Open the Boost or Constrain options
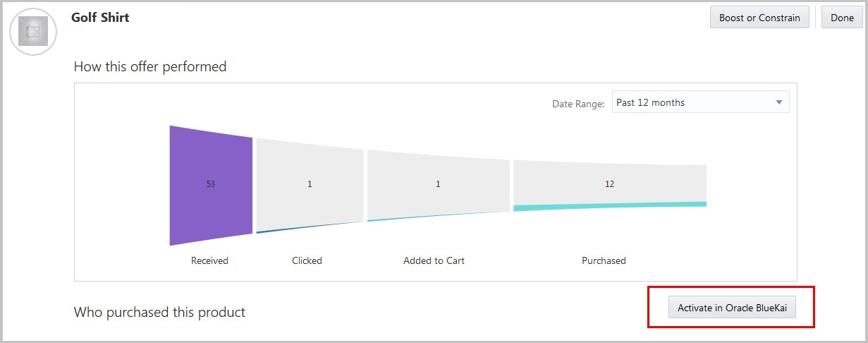868x343 pixels. (x=759, y=18)
